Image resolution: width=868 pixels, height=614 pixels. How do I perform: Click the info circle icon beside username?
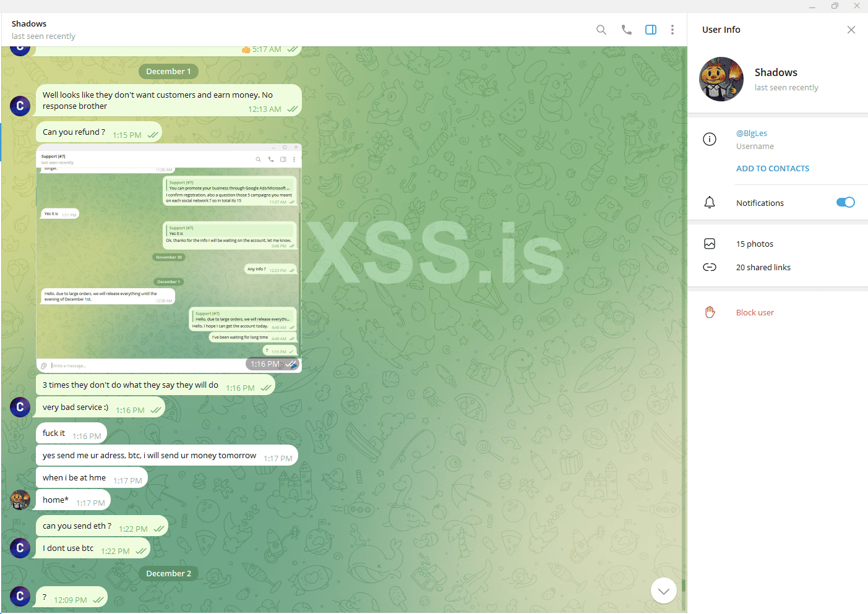pos(710,139)
